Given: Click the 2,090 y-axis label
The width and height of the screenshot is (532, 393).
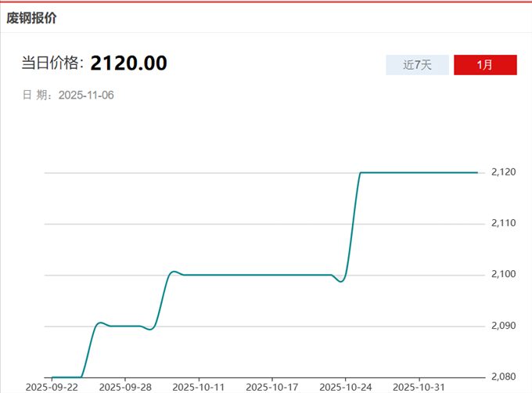Looking at the screenshot, I should coord(503,326).
